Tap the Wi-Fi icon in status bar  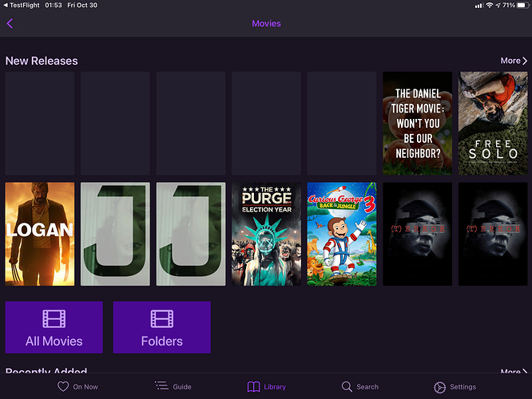[x=489, y=6]
